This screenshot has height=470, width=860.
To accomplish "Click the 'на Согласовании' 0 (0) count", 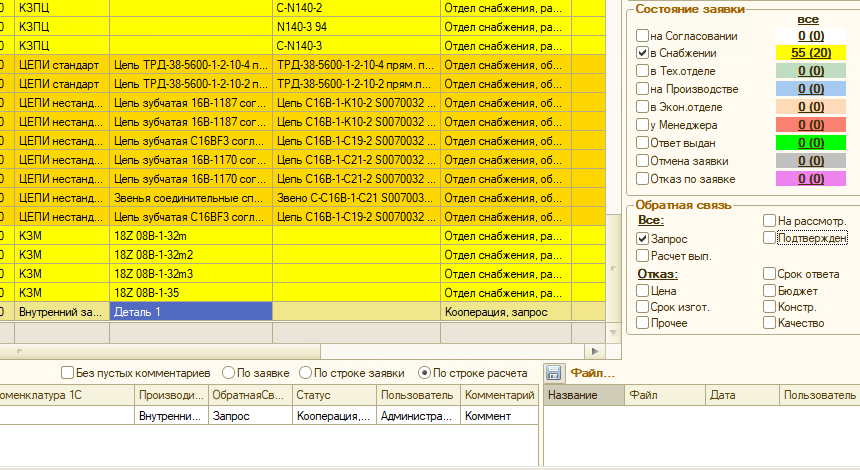I will pos(811,36).
